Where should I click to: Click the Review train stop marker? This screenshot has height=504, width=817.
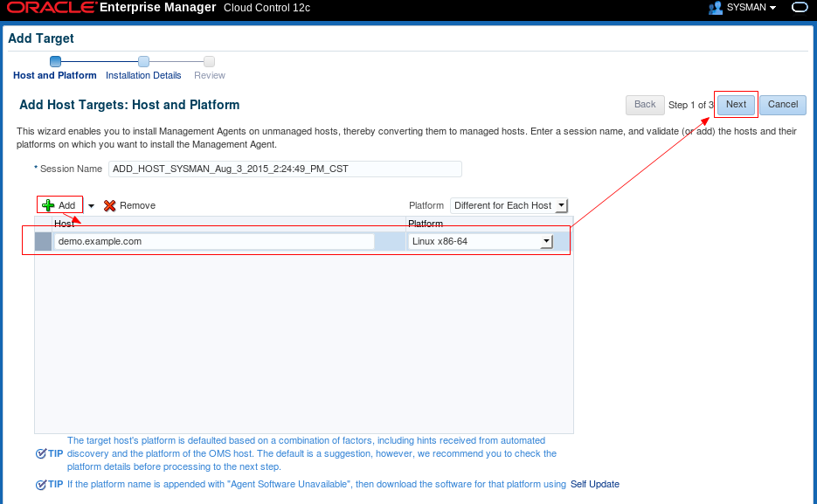pos(209,61)
